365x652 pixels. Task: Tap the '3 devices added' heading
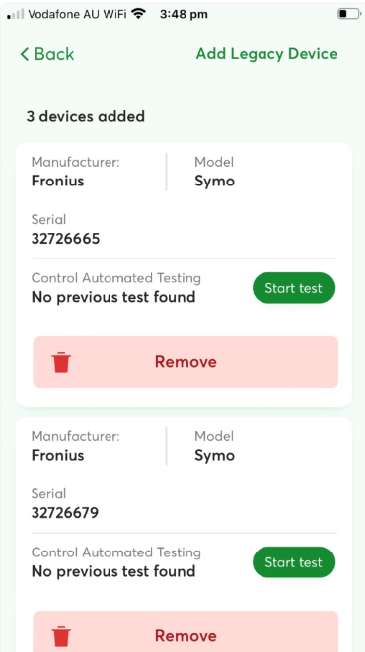click(86, 116)
